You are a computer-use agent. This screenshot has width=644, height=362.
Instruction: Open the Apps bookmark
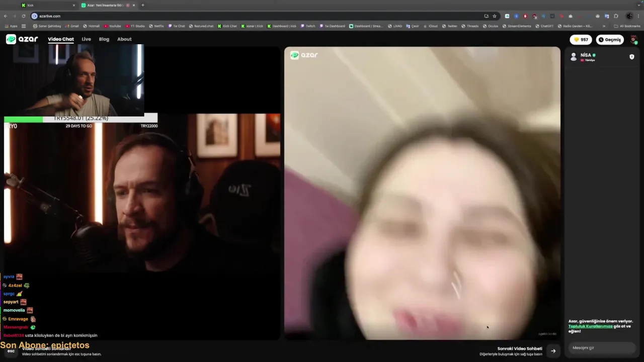coord(11,26)
